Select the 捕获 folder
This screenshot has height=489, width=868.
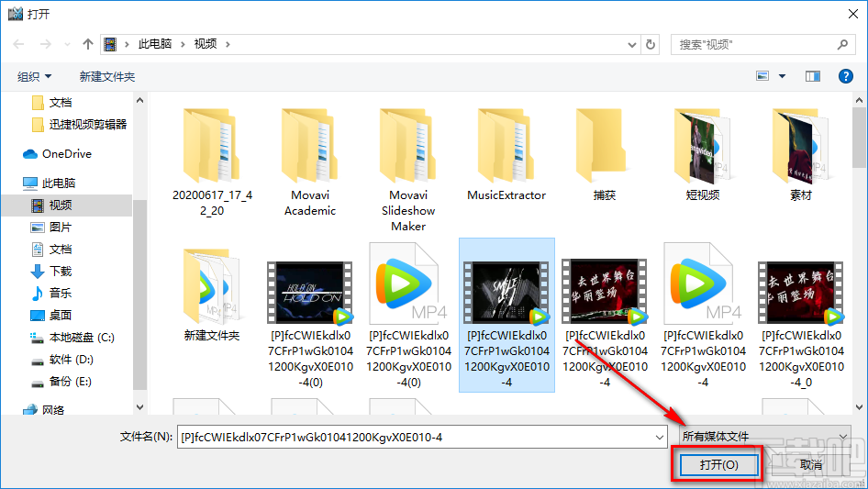click(605, 155)
